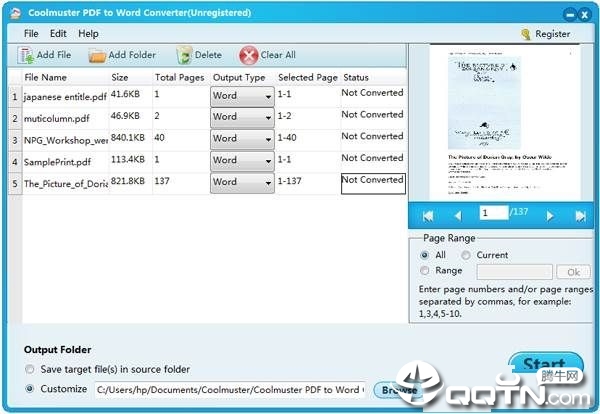Select SamplePrint.pdf file name

(57, 162)
